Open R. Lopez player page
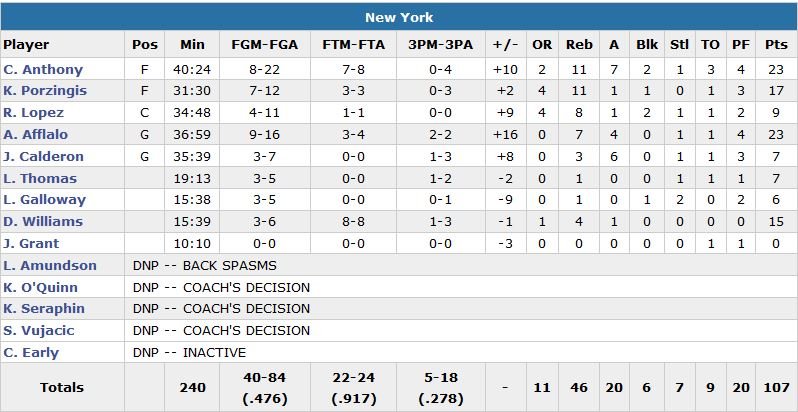The height and width of the screenshot is (412, 798). pos(34,113)
